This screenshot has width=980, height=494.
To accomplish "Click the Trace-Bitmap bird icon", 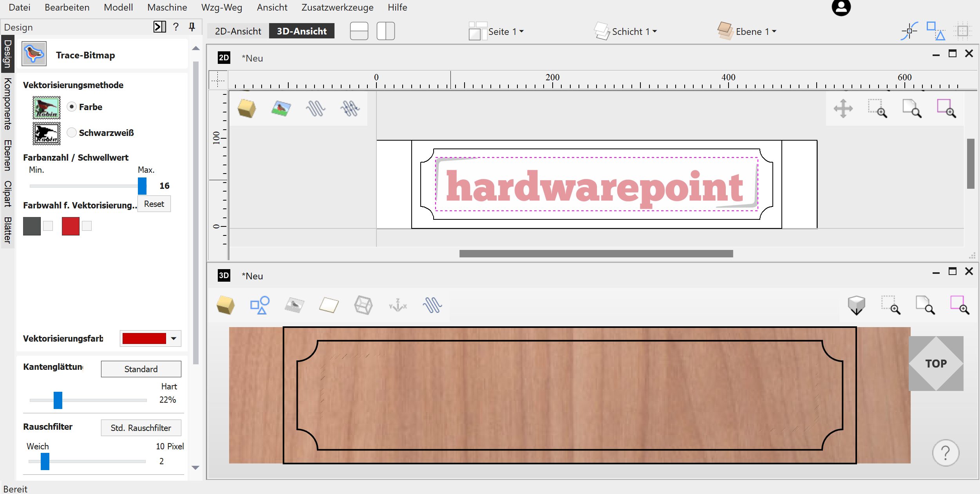I will tap(34, 54).
